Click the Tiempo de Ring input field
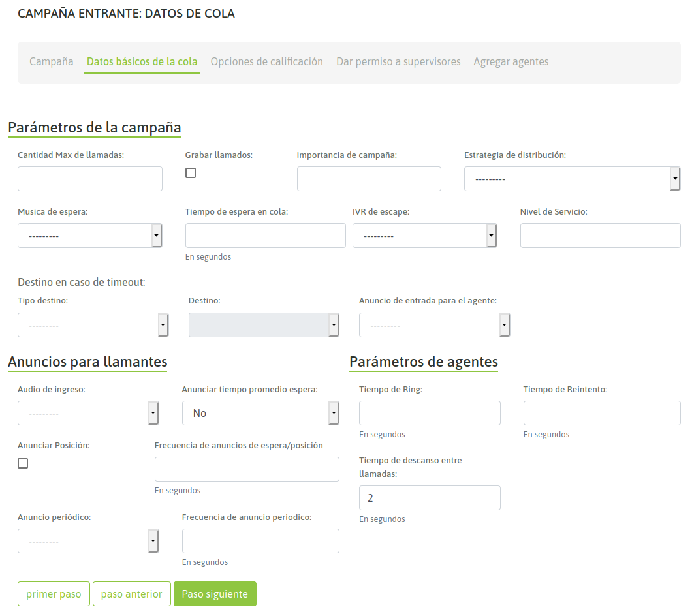The width and height of the screenshot is (692, 616). click(x=430, y=413)
